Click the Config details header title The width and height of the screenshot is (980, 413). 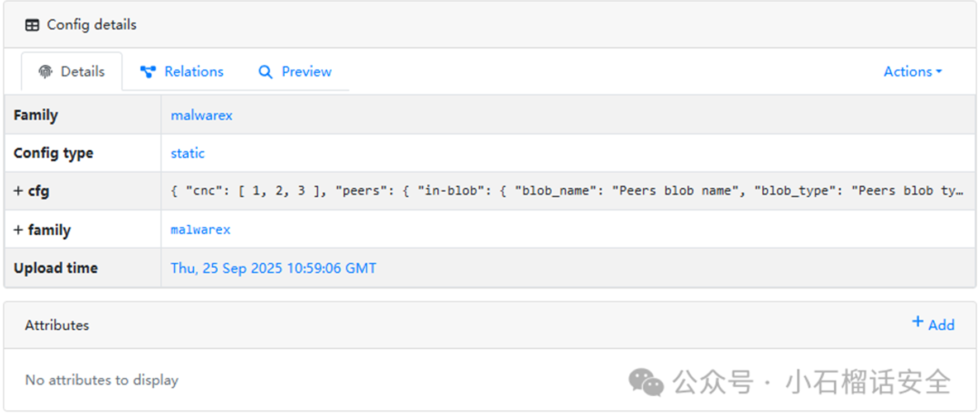coord(92,25)
